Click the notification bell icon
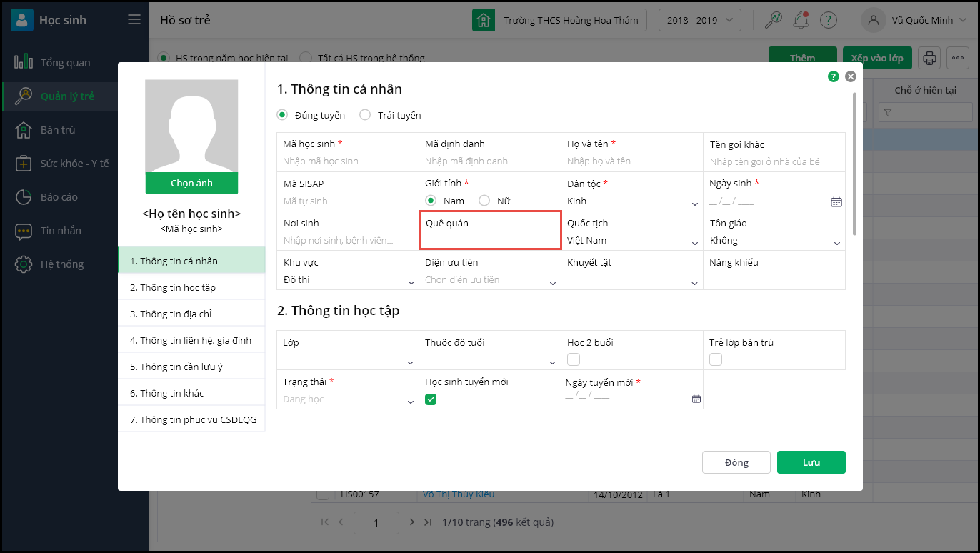The width and height of the screenshot is (980, 553). tap(801, 20)
